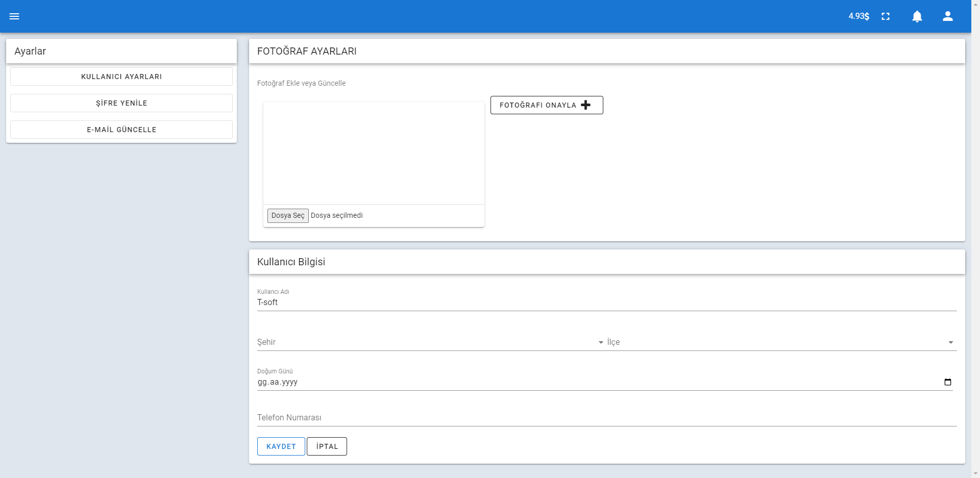Click the Ayarlar panel heading
The image size is (980, 478).
[30, 51]
